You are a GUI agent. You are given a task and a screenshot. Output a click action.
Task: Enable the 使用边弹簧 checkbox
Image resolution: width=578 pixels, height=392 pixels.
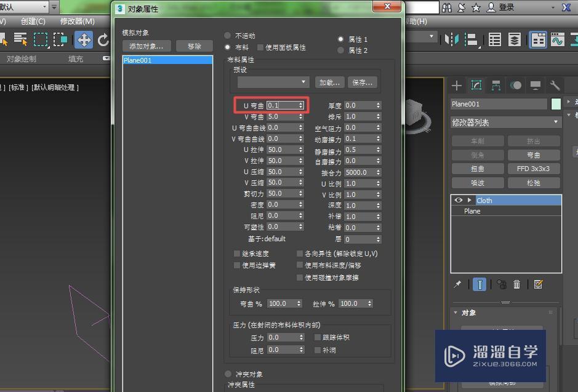(x=238, y=265)
